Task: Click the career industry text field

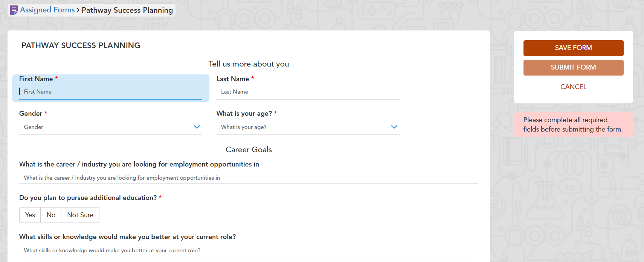Action: pyautogui.click(x=249, y=178)
